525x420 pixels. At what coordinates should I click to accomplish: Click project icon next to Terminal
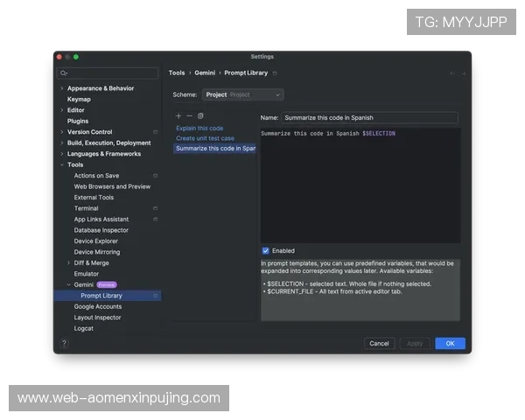point(155,208)
